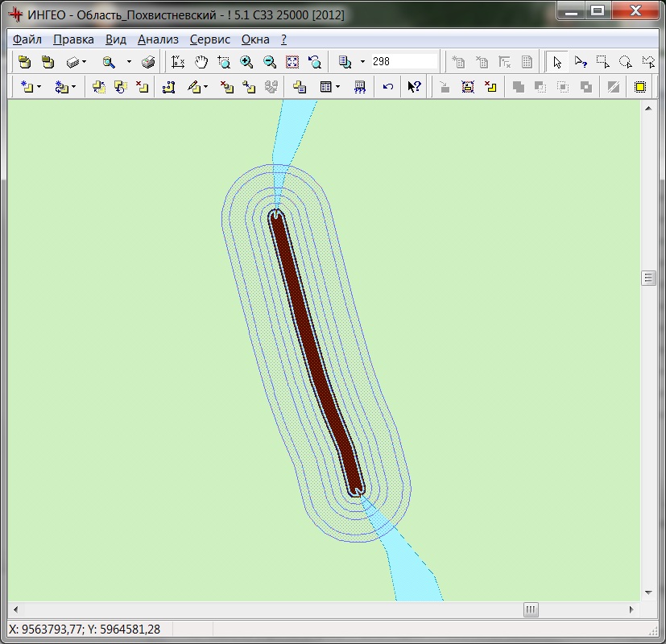Open the Файл menu

coord(27,39)
